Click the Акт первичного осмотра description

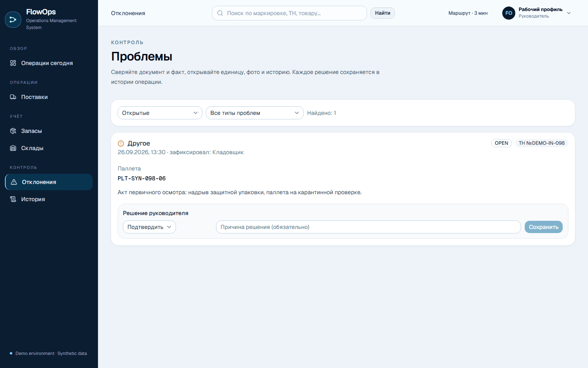coord(240,192)
